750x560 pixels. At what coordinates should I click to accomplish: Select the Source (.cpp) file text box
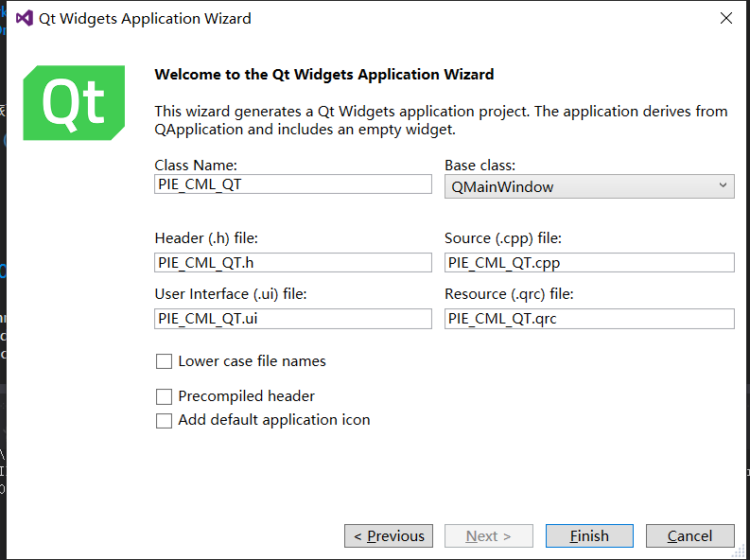tap(589, 263)
